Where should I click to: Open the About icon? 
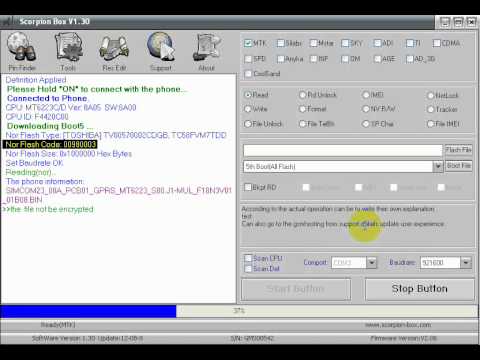tap(207, 51)
